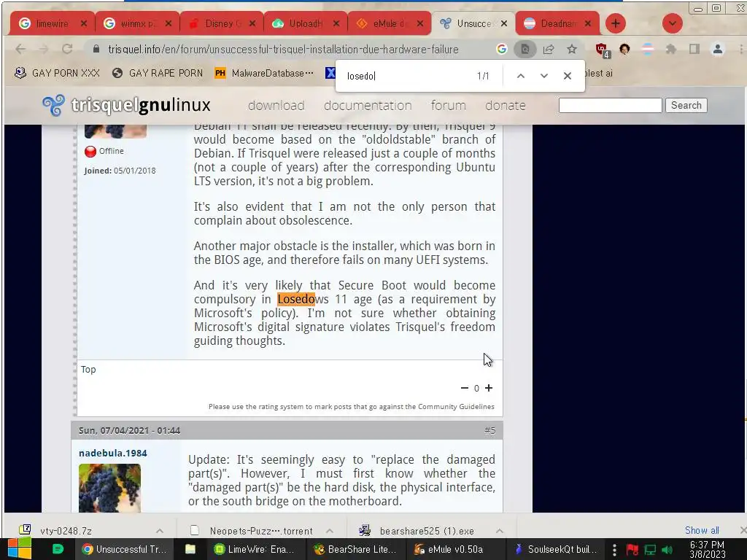Share this page via the share icon
Screen dimensions: 747x560
pyautogui.click(x=549, y=49)
